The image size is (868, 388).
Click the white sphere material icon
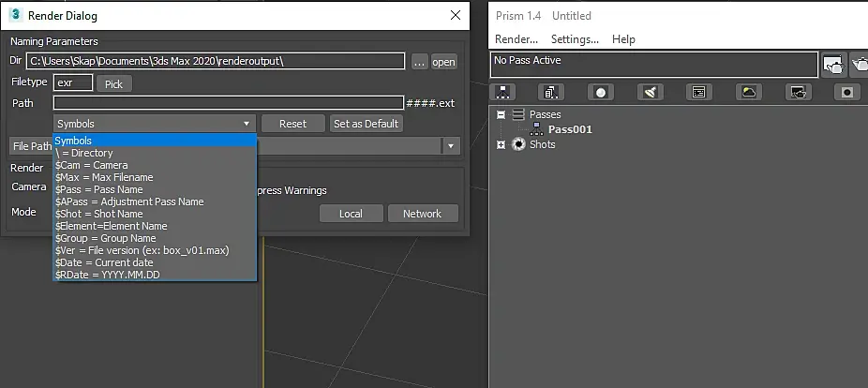(601, 92)
